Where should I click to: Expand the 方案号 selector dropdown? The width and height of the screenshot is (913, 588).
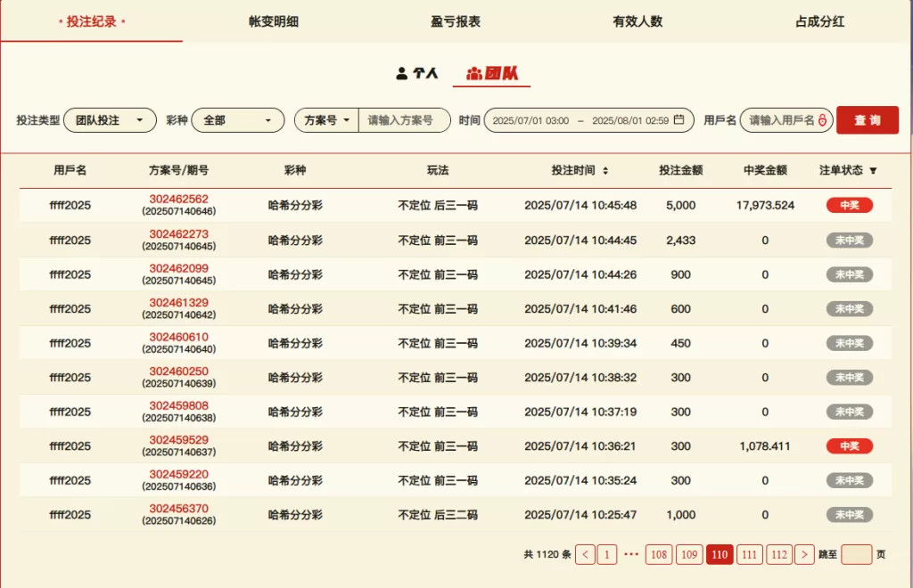click(x=326, y=120)
